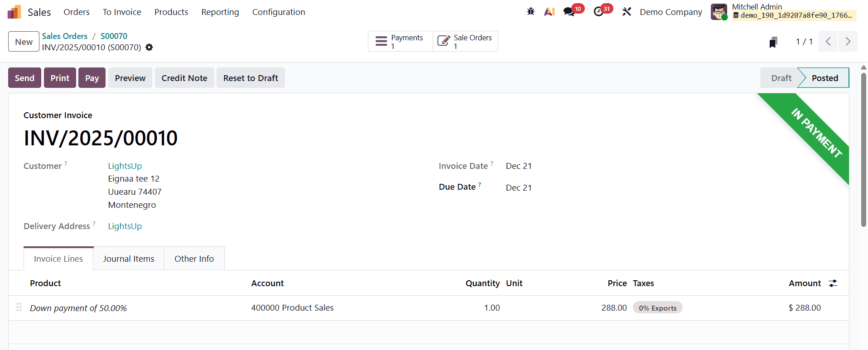Image resolution: width=868 pixels, height=350 pixels.
Task: Open the debug bug icon in the top bar
Action: (530, 12)
